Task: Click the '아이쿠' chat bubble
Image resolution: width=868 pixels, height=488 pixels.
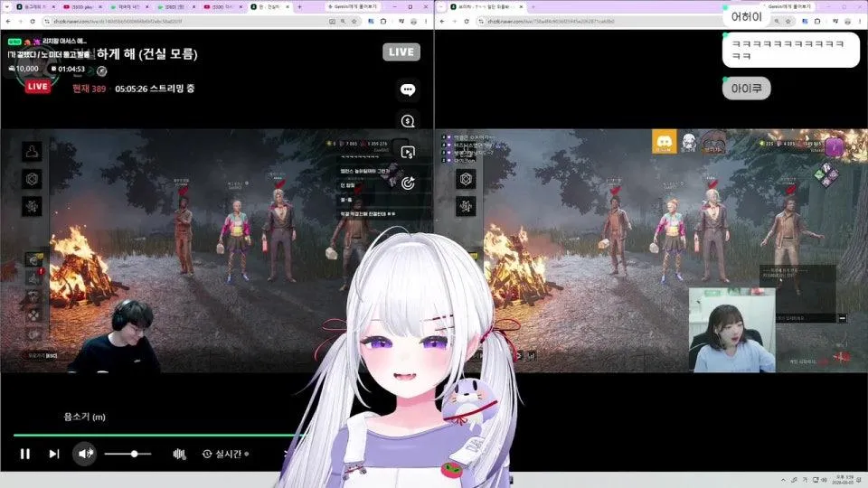Action: pos(746,88)
